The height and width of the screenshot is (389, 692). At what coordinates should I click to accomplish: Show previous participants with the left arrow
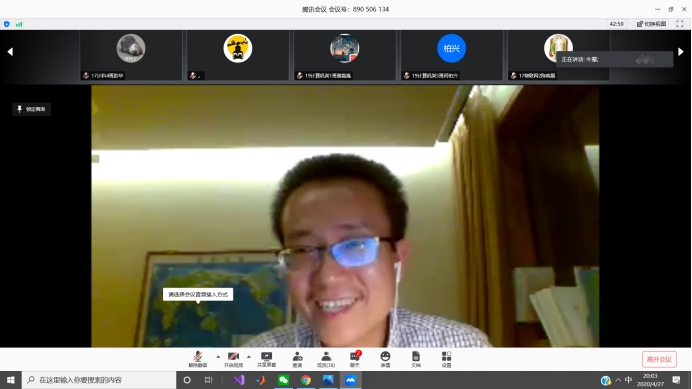tap(10, 52)
